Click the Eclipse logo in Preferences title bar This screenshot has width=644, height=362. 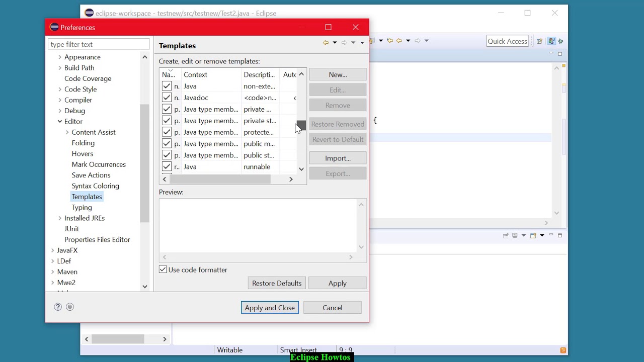pyautogui.click(x=54, y=27)
